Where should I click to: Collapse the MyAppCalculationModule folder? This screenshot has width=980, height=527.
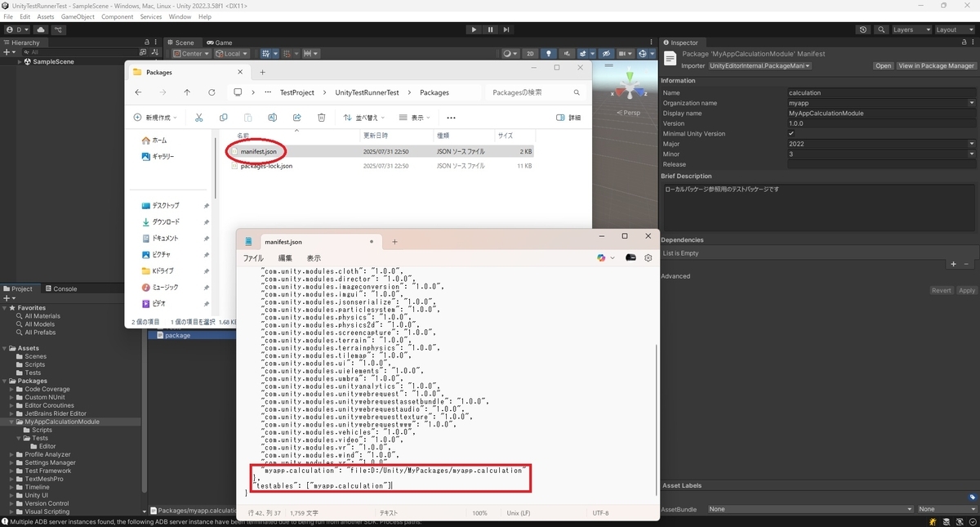pos(11,422)
